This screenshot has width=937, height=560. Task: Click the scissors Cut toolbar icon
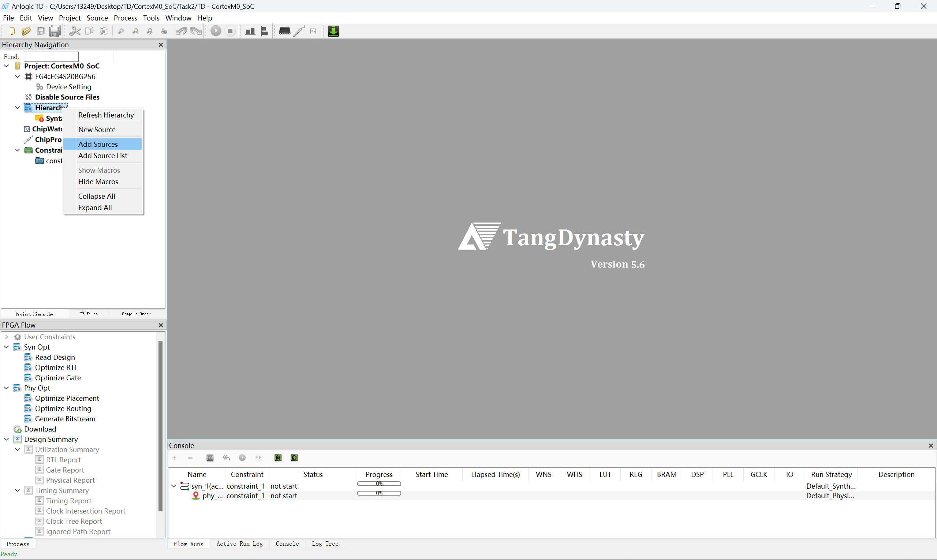[x=75, y=31]
